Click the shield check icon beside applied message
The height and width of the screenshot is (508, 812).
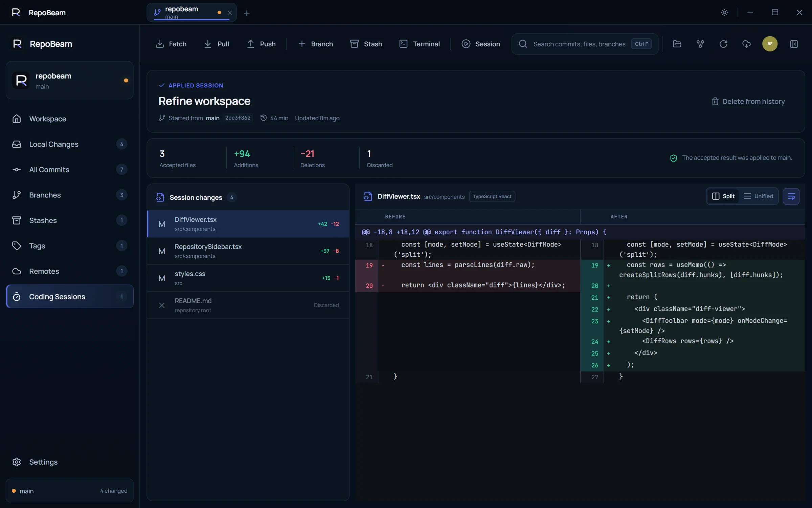coord(673,158)
